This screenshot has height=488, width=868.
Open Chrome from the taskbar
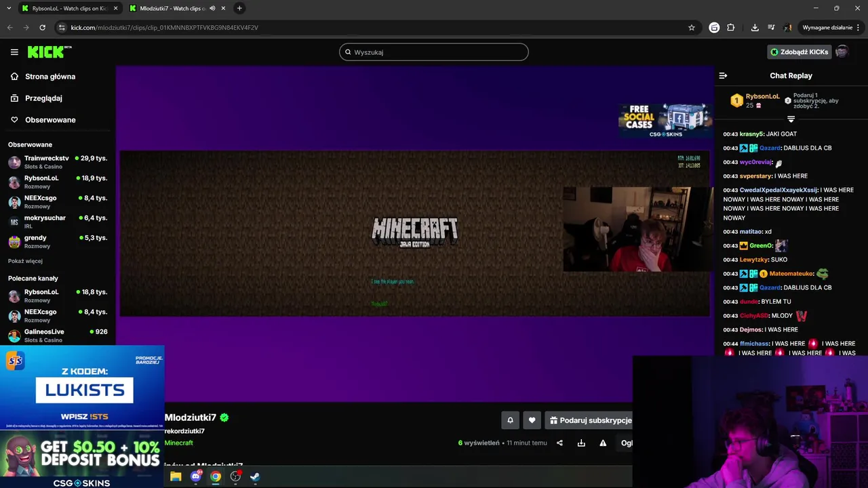coord(216,476)
